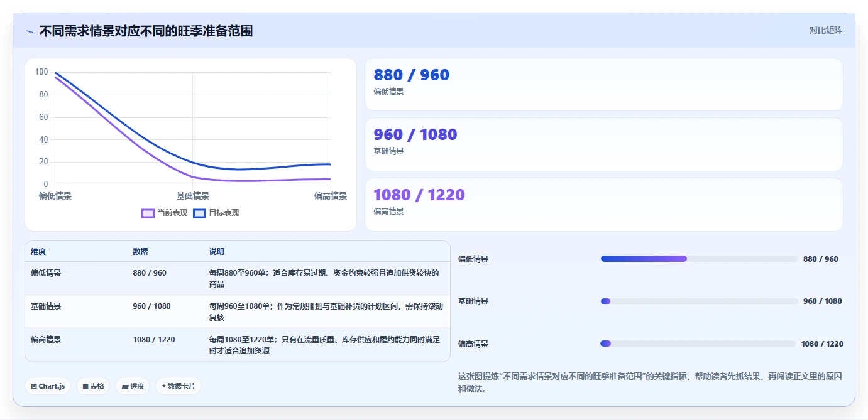
Task: Click the y-axis value 100 on chart
Action: (x=41, y=72)
